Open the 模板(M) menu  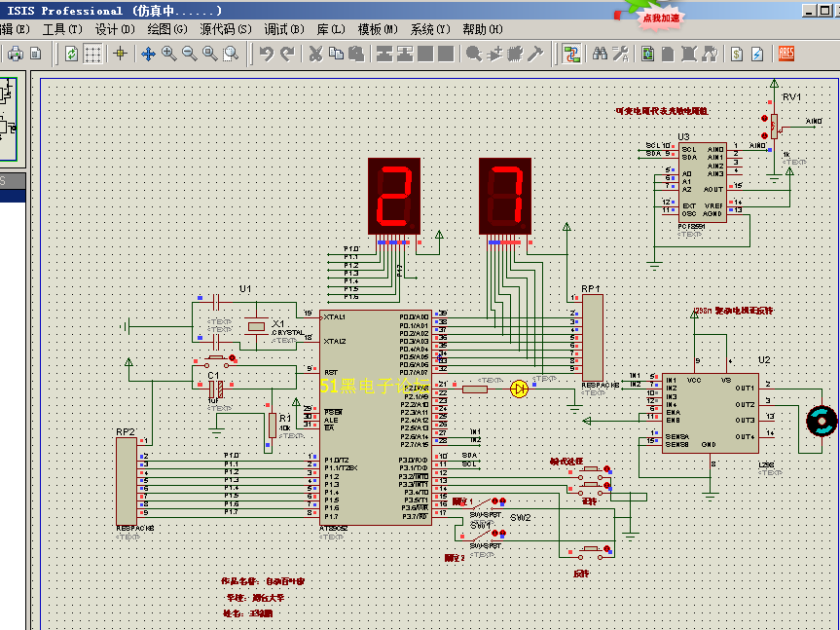(378, 29)
